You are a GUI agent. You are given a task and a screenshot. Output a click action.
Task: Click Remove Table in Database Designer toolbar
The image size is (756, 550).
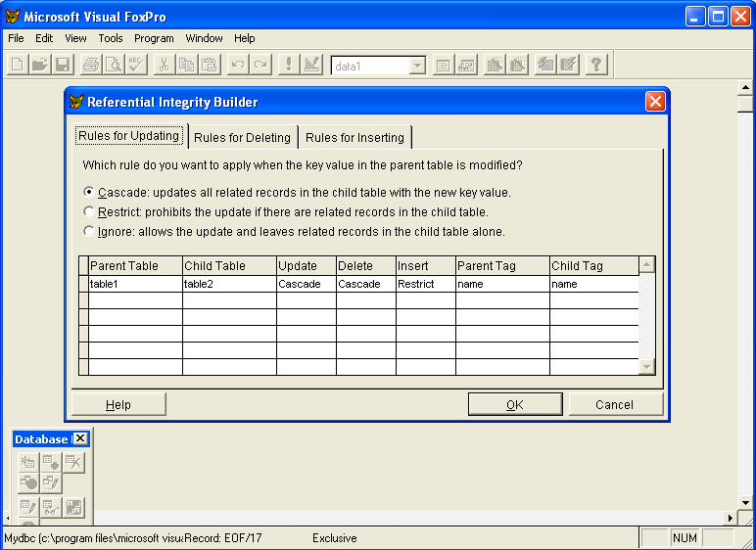(73, 463)
